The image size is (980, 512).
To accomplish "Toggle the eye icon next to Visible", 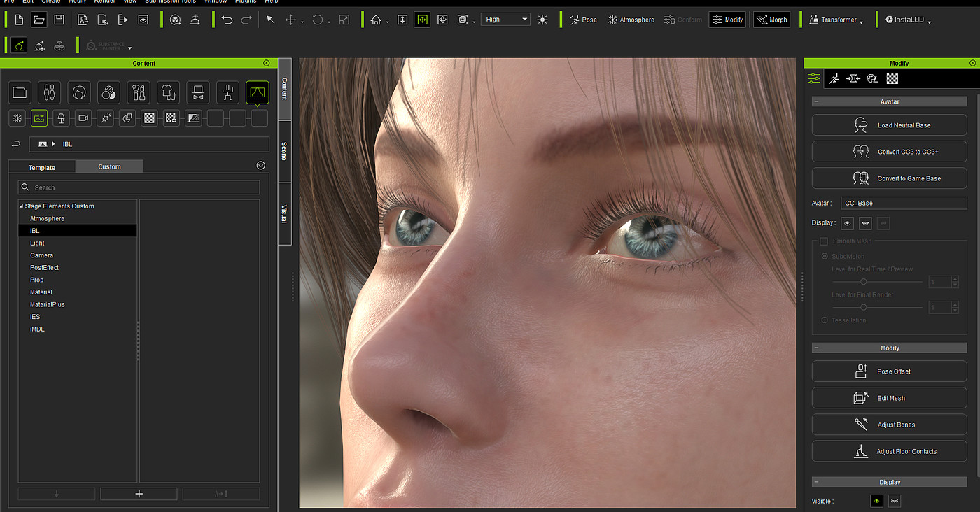I will 876,501.
